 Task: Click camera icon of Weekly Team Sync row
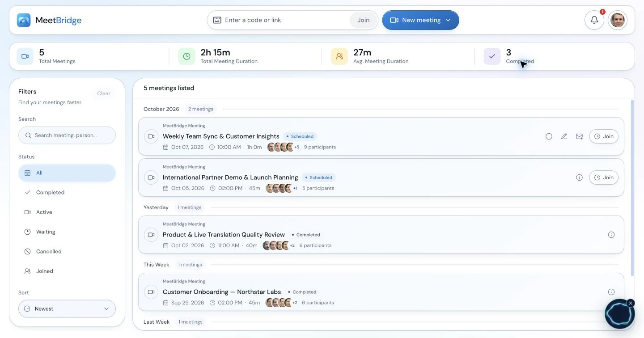pyautogui.click(x=151, y=136)
